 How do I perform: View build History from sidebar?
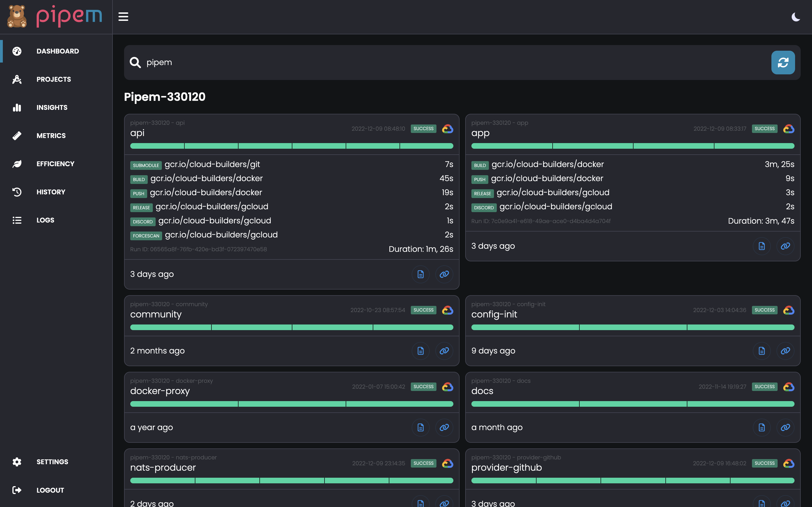click(51, 192)
